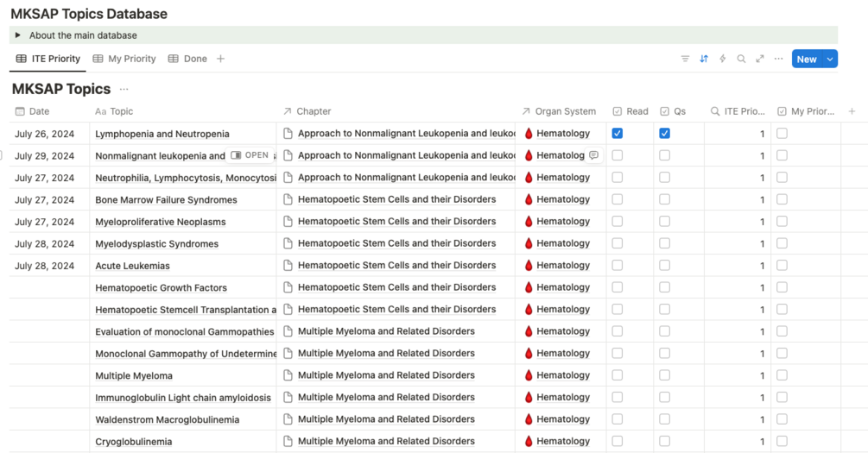Screen dimensions: 868x453
Task: Open Multiple Myeloma and Related Disorders in Cryoglobulinemia row
Action: pos(386,441)
